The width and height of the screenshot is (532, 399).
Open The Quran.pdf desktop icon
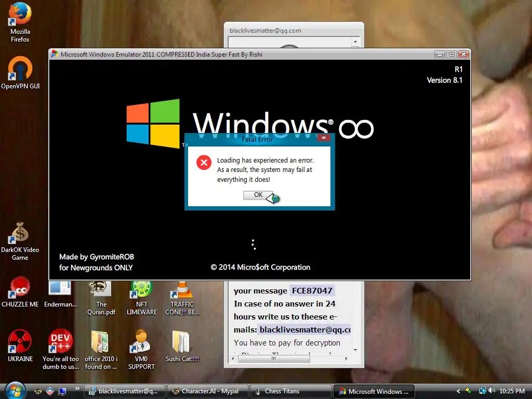(101, 298)
